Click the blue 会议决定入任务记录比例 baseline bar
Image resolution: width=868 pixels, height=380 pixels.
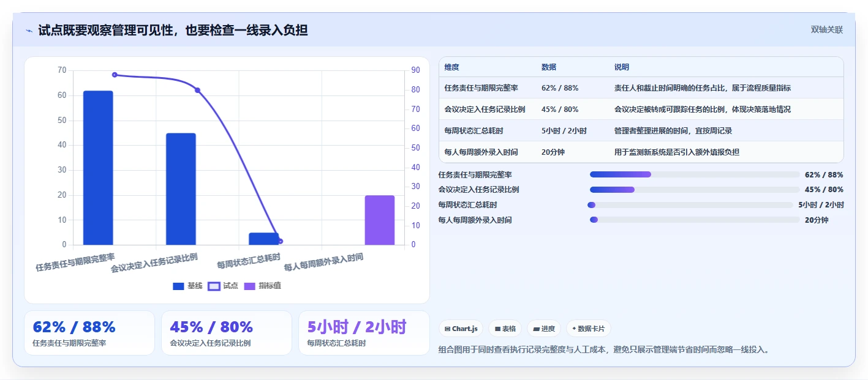click(x=181, y=189)
